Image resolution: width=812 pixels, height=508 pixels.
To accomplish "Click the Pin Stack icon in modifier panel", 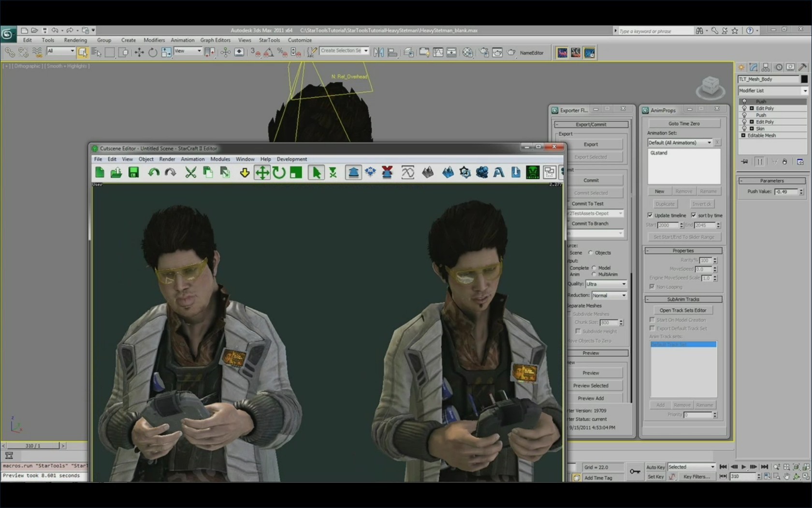I will (745, 162).
